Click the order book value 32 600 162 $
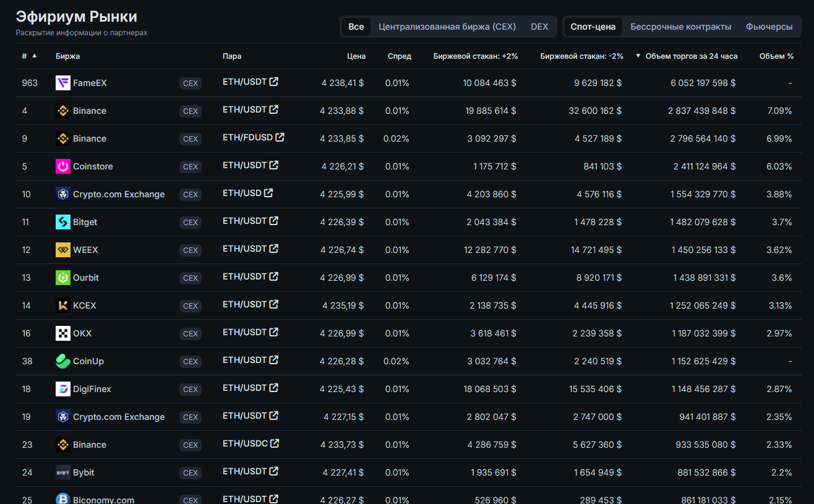Viewport: 814px width, 504px height. click(x=596, y=111)
